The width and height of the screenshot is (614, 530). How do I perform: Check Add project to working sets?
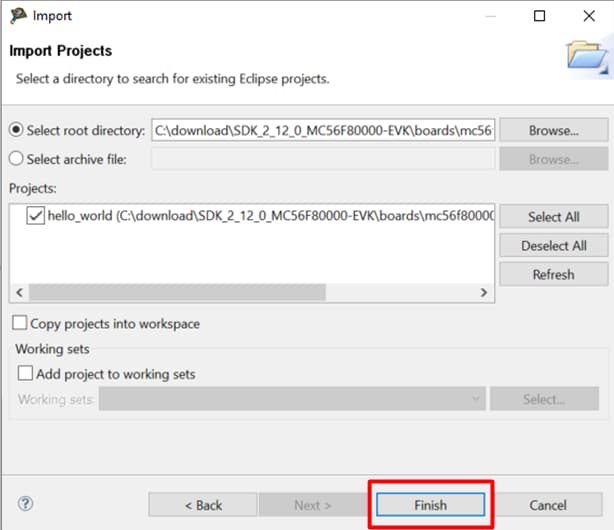pyautogui.click(x=25, y=374)
